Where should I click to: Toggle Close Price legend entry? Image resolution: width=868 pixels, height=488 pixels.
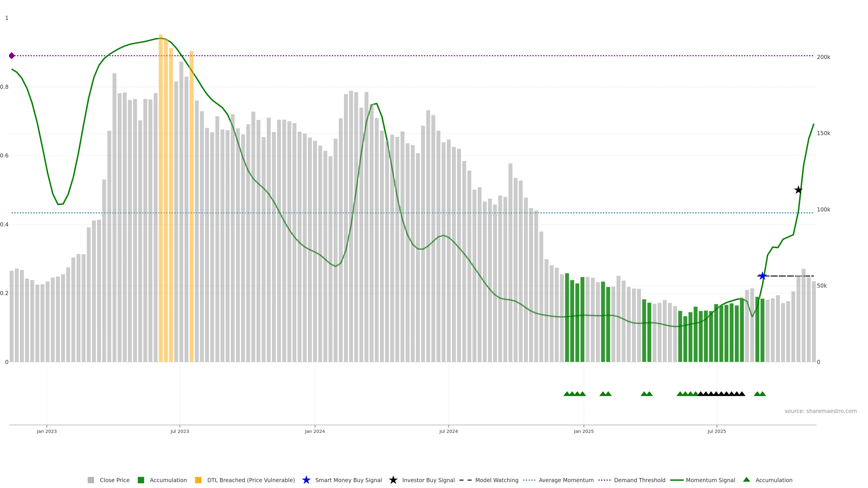point(114,480)
